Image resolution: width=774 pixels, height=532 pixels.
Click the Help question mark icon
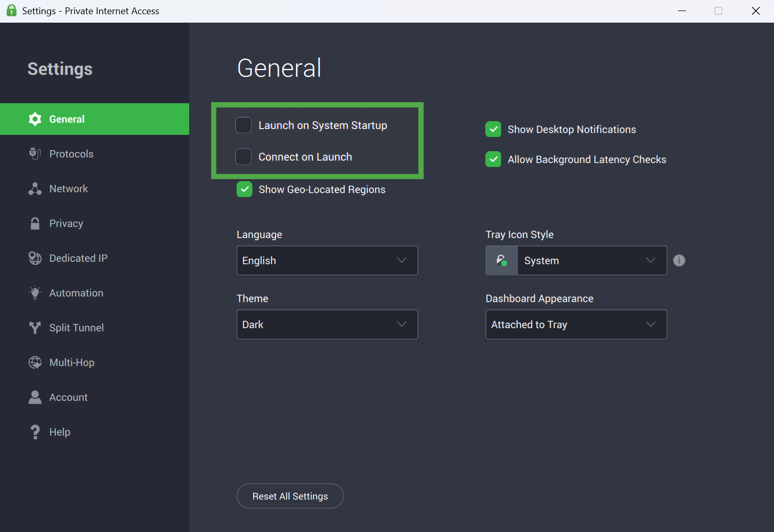coord(35,432)
